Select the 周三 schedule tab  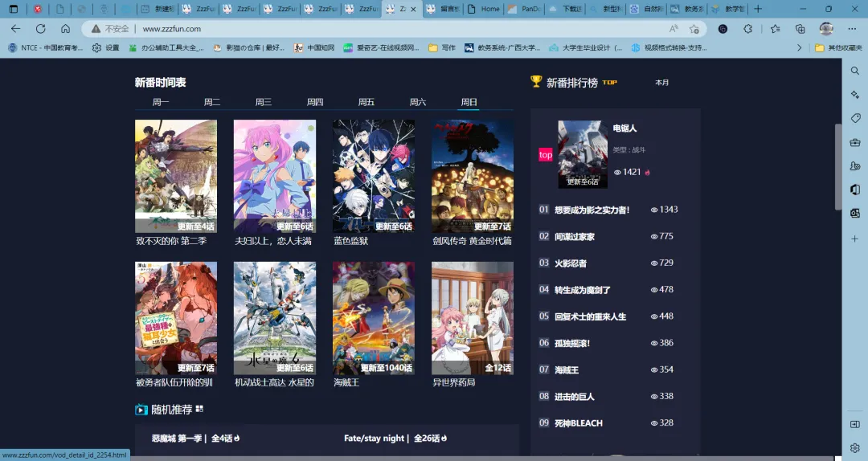(x=264, y=102)
